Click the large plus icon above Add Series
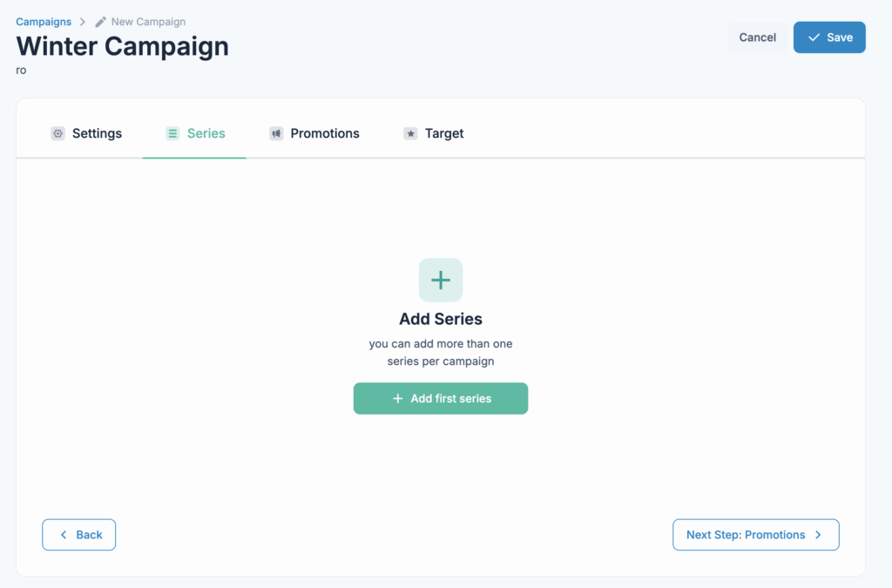This screenshot has width=892, height=588. (441, 280)
